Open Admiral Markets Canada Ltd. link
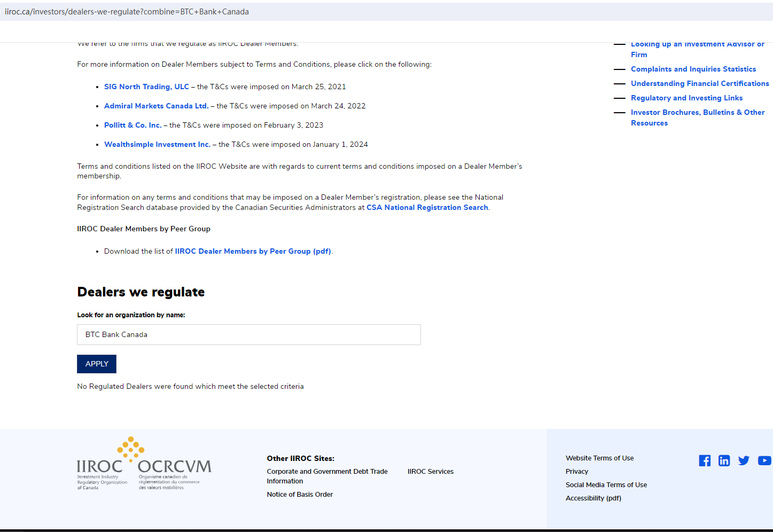Image resolution: width=773 pixels, height=532 pixels. click(156, 106)
